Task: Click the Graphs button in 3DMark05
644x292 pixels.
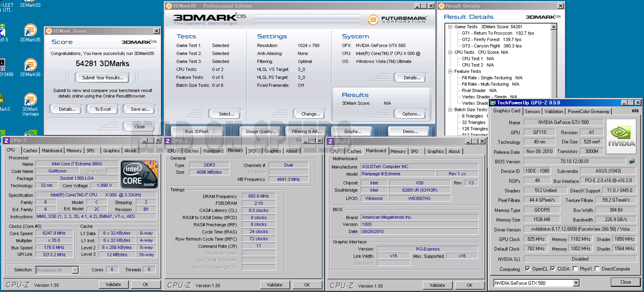Action: tap(353, 131)
